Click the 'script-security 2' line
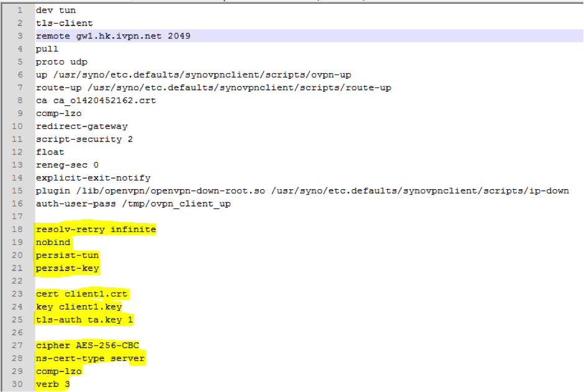This screenshot has height=392, width=584. (84, 139)
